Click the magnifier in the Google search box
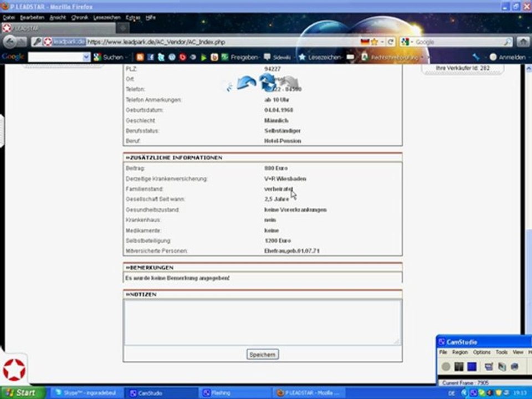 tap(507, 42)
